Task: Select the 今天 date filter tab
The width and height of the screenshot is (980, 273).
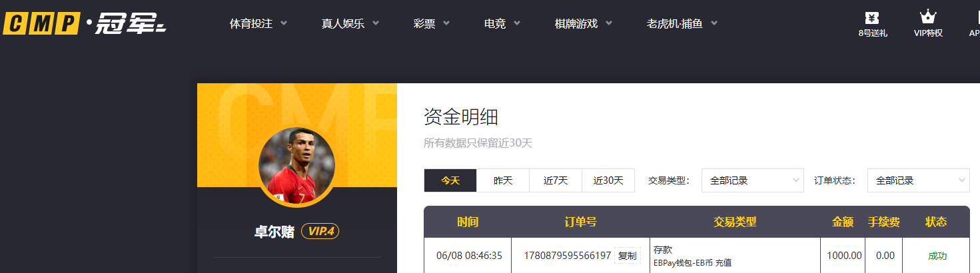Action: (x=450, y=180)
